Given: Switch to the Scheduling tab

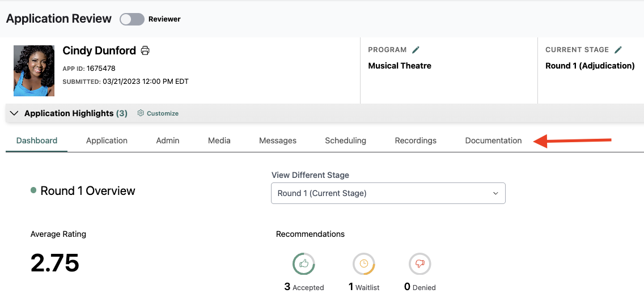Looking at the screenshot, I should click(345, 141).
